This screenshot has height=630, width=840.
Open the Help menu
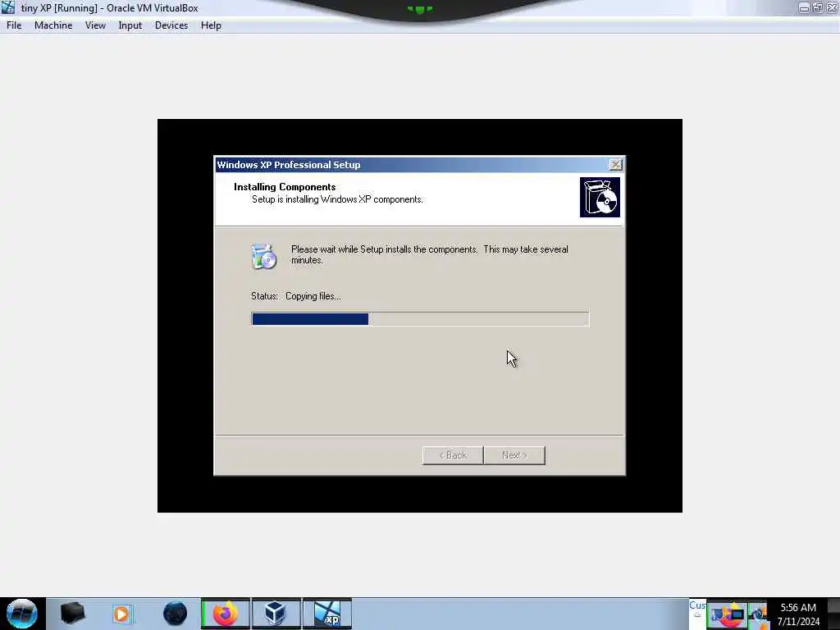pyautogui.click(x=211, y=25)
